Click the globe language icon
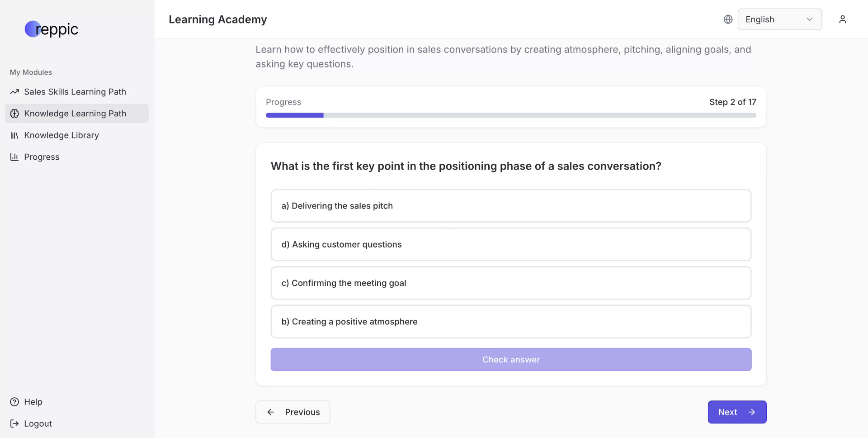The height and width of the screenshot is (438, 868). (728, 19)
